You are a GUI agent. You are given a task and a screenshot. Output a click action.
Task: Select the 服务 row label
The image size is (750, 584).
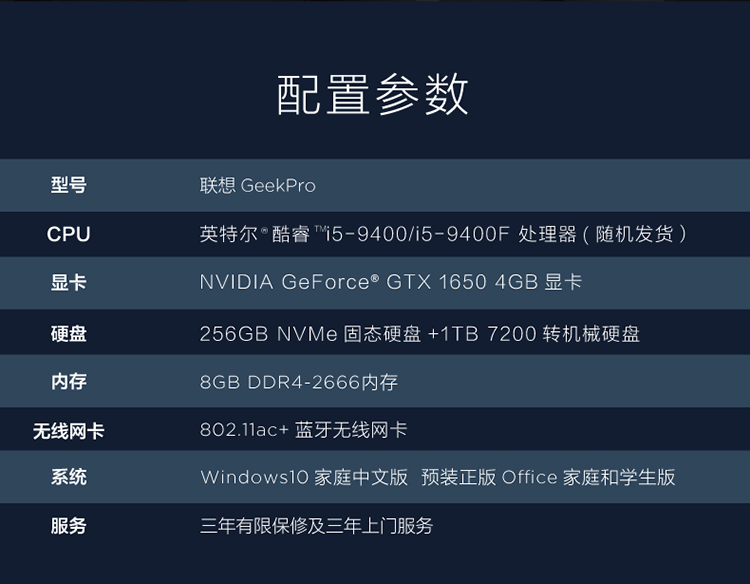pos(68,526)
